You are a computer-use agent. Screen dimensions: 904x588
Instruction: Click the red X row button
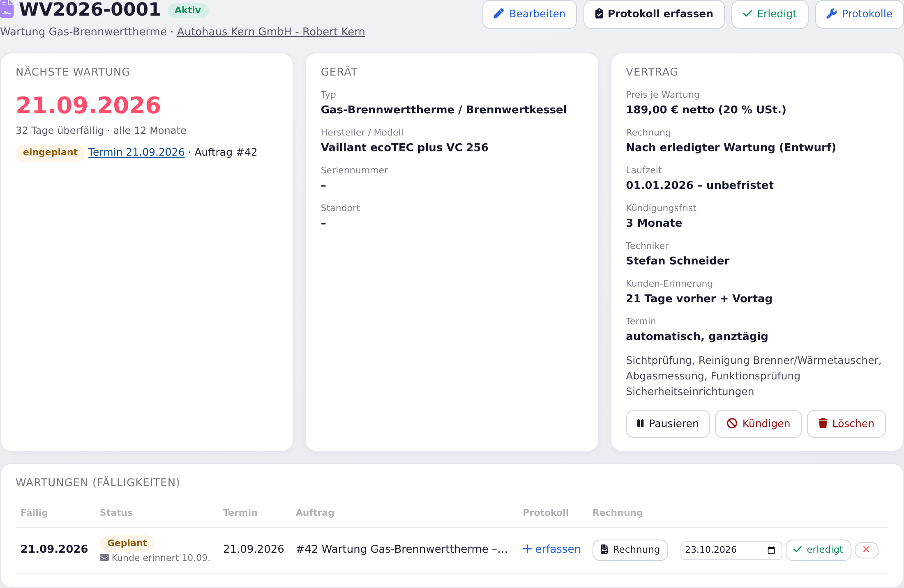coord(866,550)
